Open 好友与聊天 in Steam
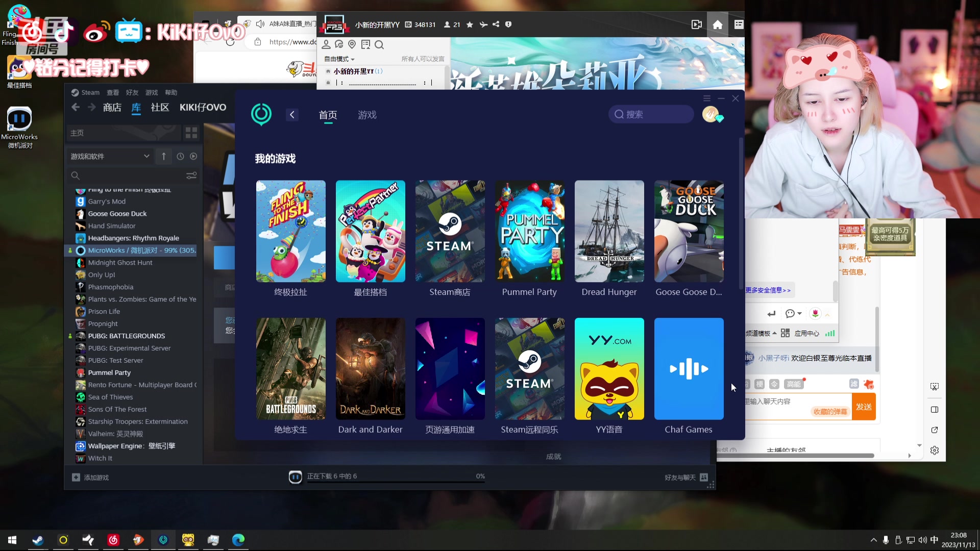 click(x=686, y=478)
